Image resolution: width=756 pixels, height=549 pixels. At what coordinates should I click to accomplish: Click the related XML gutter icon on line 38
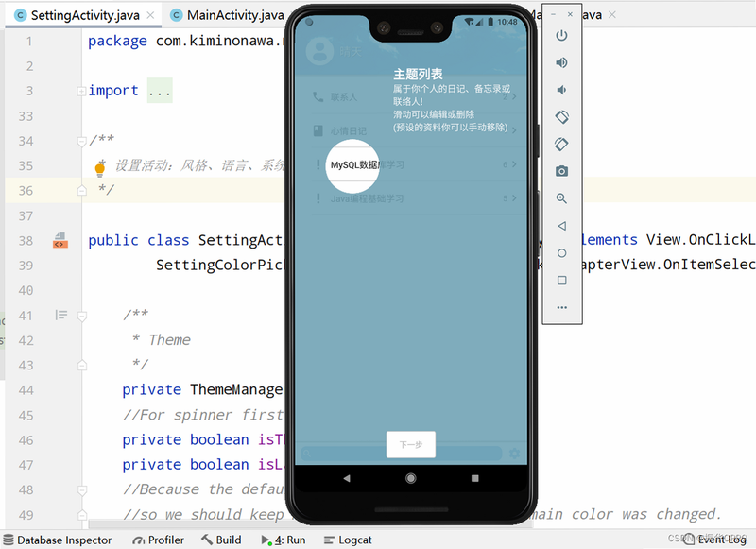pos(60,241)
